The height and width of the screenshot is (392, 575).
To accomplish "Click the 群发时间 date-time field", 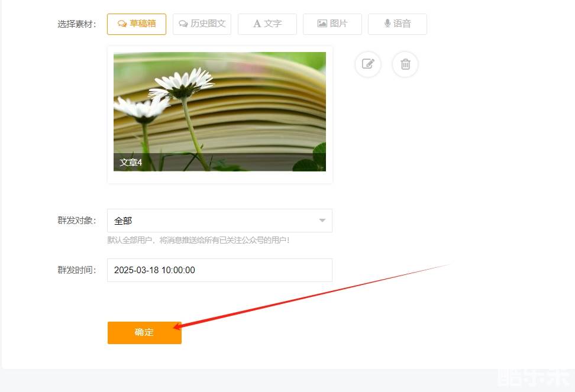I will (219, 270).
